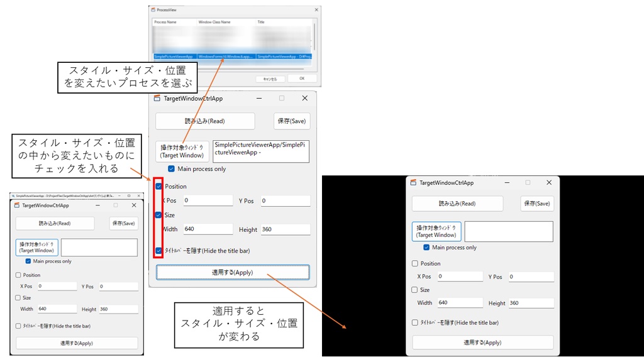Sort by Process Name column in ProcessView
Viewport: 644px width, 362px height.
coord(174,22)
